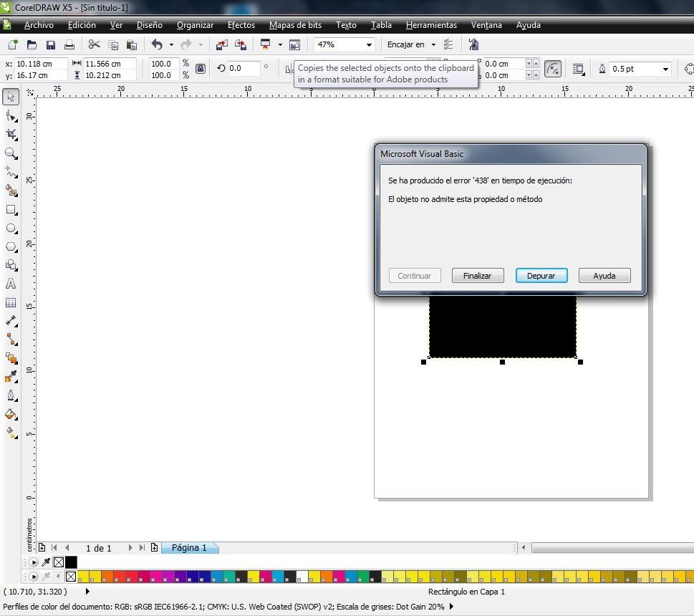Select the Outline pen tool
This screenshot has height=616, width=694.
point(11,395)
